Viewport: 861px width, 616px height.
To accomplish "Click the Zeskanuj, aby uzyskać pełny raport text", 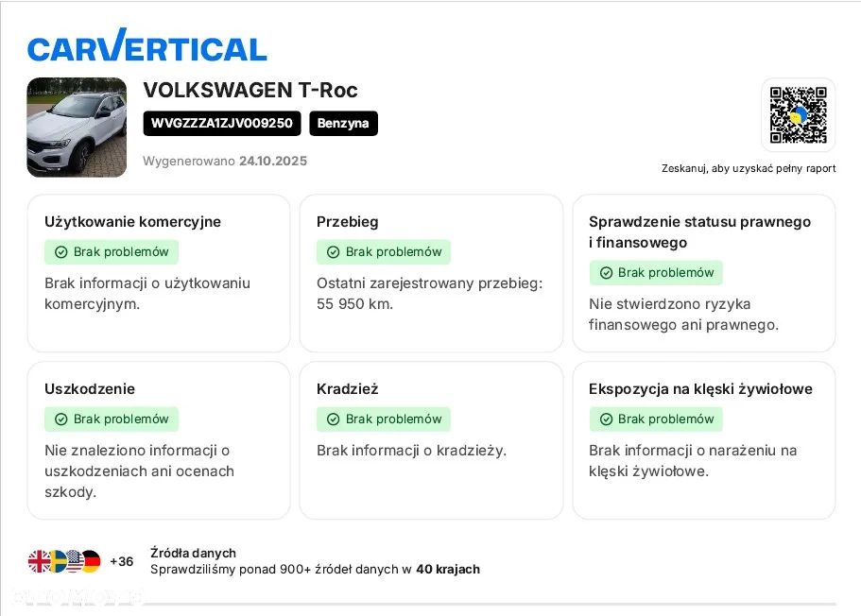I will click(x=749, y=168).
